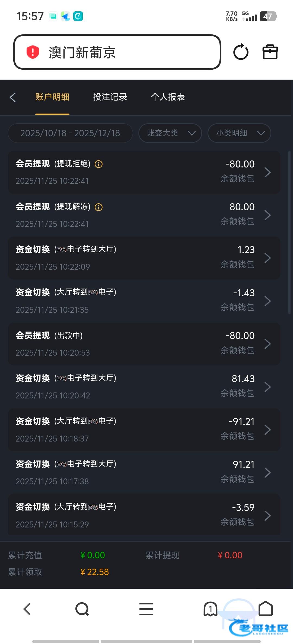
Task: Open details of the 出款中 withdrawal entry
Action: tap(144, 344)
